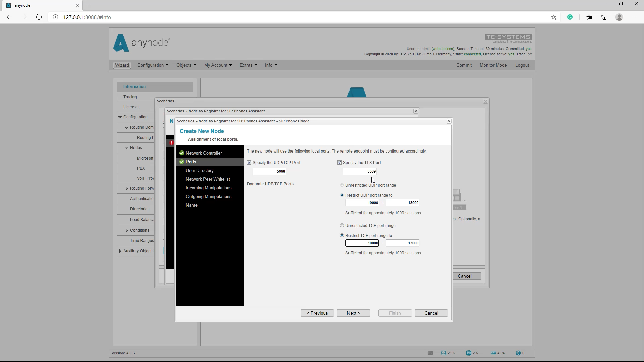Click green checkmark next to Network Controller

pos(182,153)
